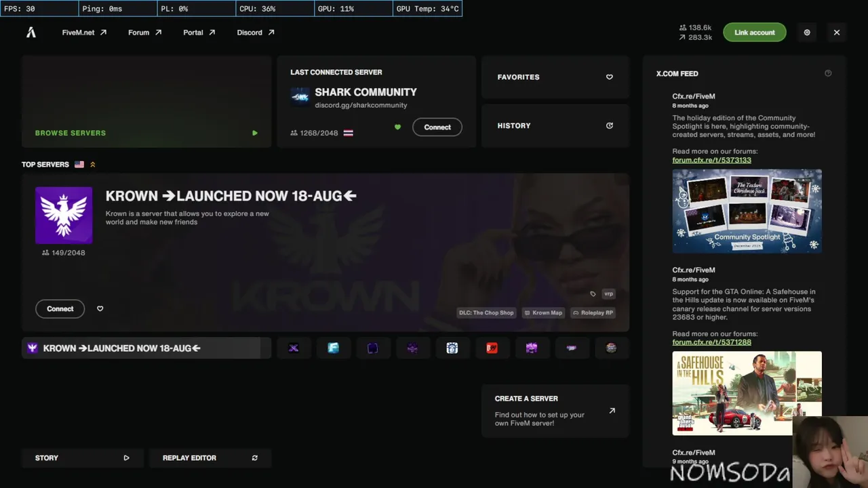Open the settings gear icon

[x=807, y=33]
